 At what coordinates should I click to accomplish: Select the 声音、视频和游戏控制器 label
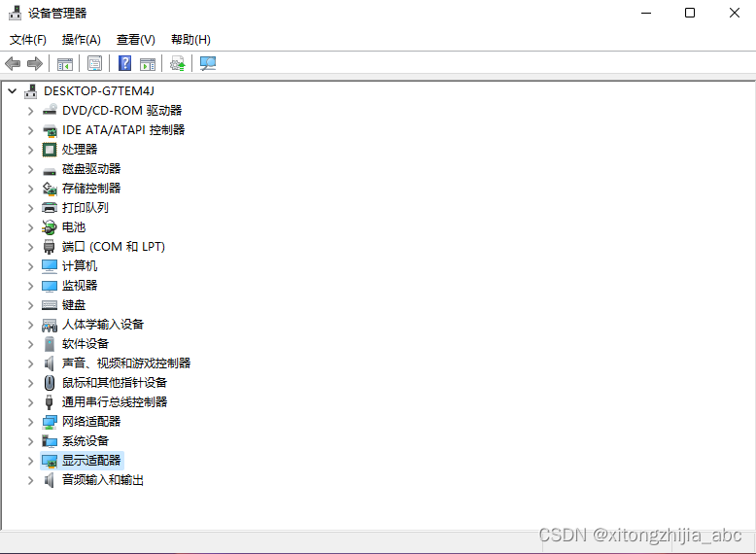(126, 364)
